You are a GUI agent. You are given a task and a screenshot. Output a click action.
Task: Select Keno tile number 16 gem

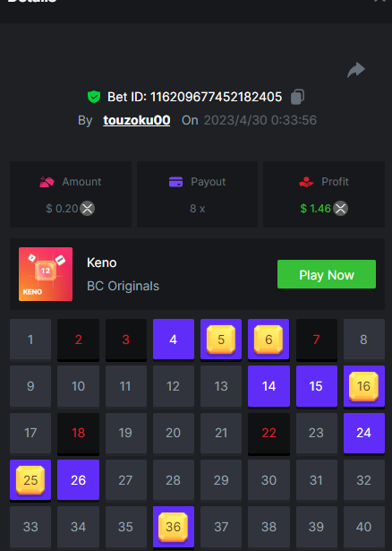pos(364,386)
